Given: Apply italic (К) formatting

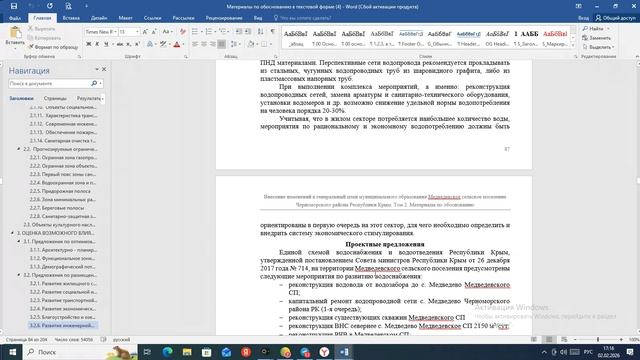Looking at the screenshot, I should tap(97, 44).
